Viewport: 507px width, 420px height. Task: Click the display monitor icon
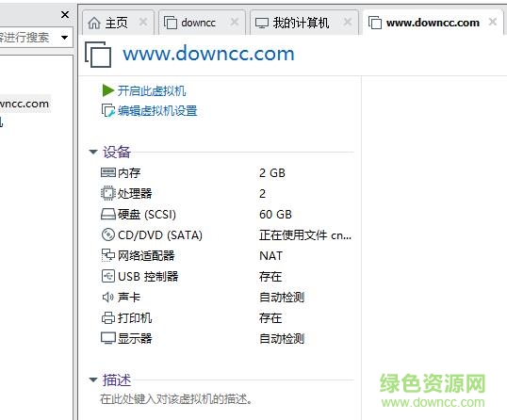point(108,338)
